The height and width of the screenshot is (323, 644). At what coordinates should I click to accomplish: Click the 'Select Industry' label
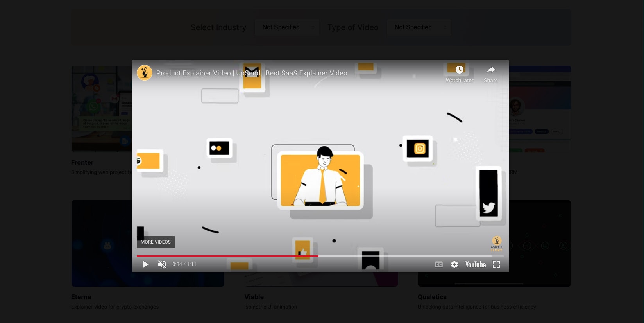coord(218,27)
